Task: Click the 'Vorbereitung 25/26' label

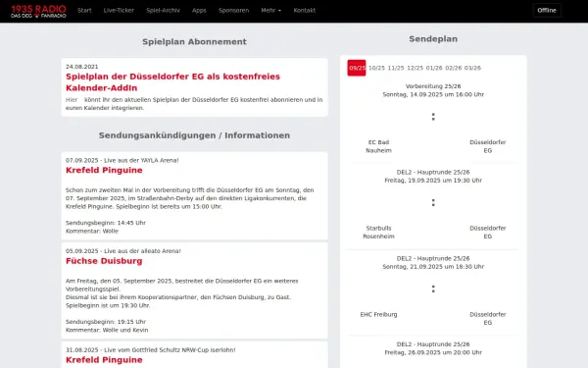Action: (x=433, y=86)
